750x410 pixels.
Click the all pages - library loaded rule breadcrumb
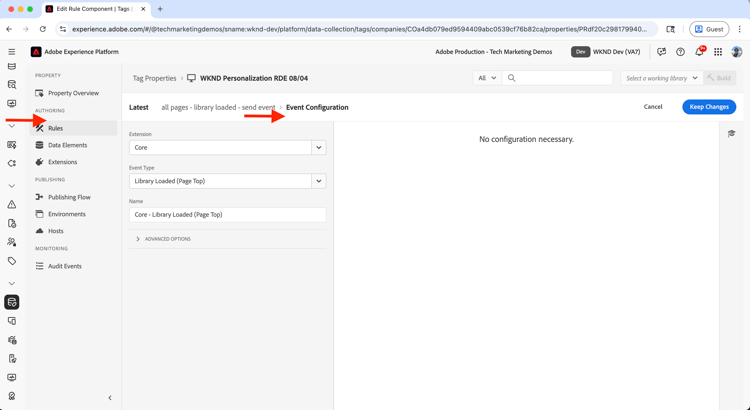point(218,107)
